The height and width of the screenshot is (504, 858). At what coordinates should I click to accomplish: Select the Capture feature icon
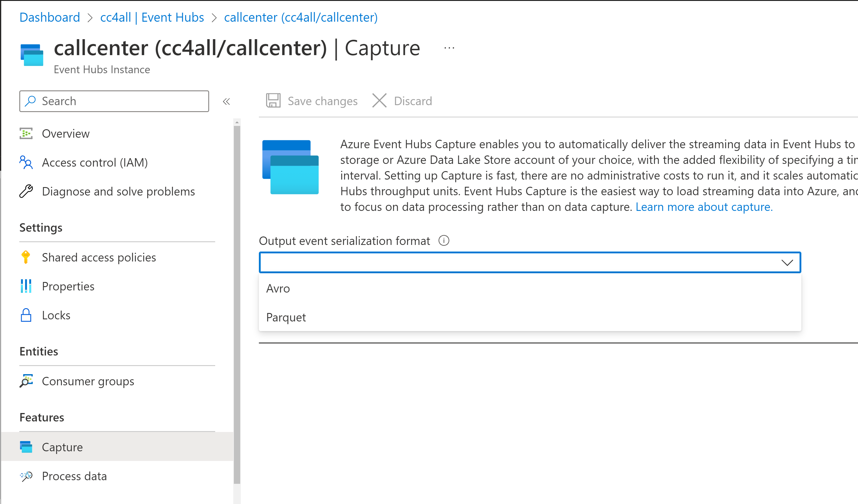point(27,447)
